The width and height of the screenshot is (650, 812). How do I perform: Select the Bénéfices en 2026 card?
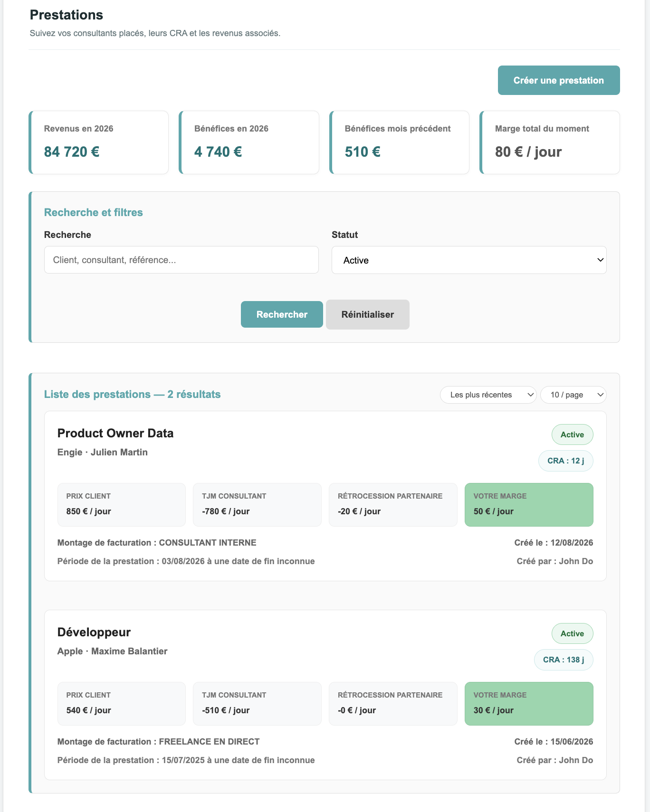point(249,142)
